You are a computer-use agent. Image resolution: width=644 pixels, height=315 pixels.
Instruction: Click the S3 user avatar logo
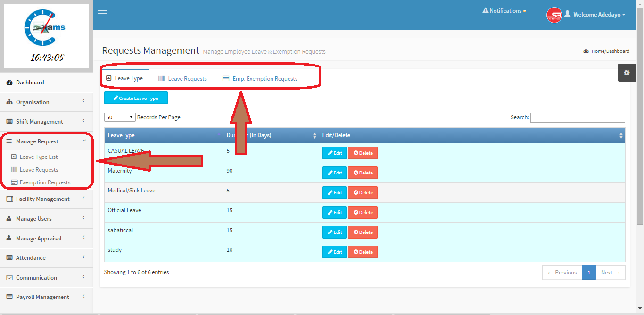[554, 15]
